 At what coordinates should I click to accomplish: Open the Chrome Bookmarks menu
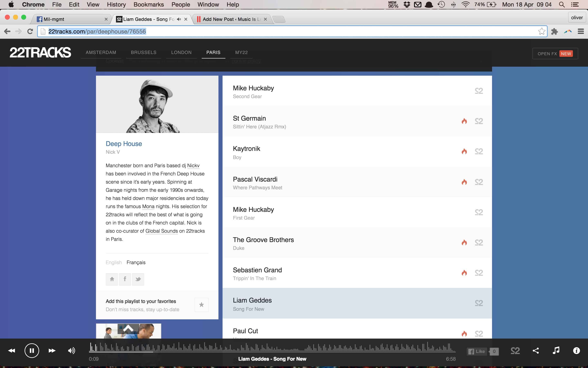(x=148, y=4)
